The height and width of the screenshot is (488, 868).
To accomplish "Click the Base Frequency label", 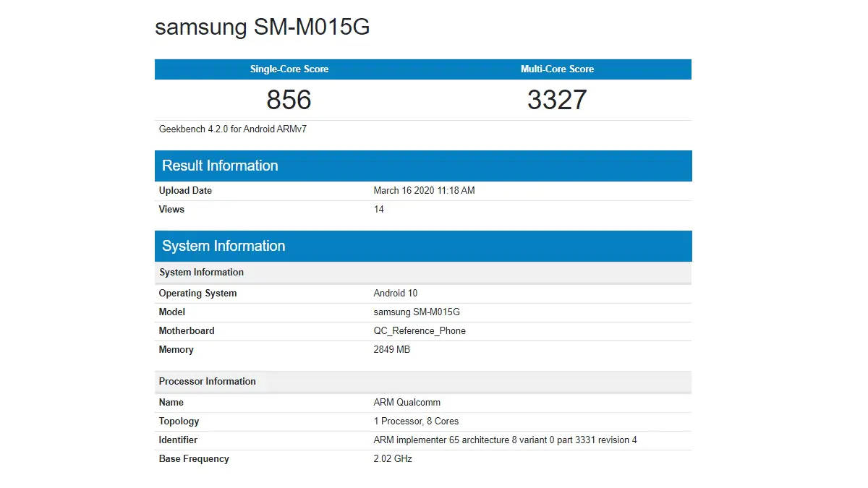I will click(194, 459).
